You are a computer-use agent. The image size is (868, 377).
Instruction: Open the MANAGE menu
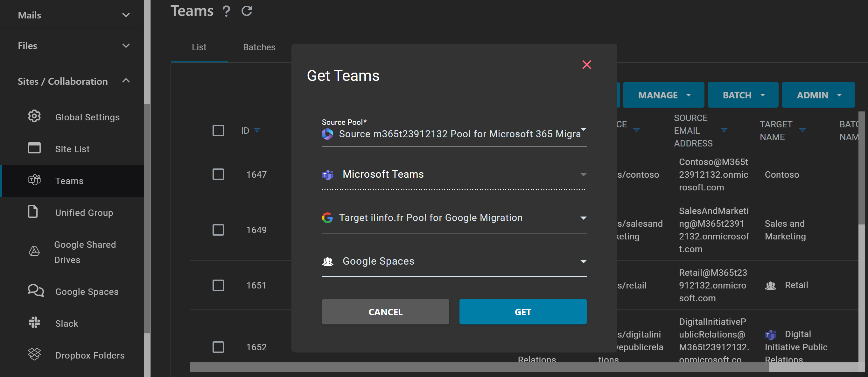pos(663,95)
